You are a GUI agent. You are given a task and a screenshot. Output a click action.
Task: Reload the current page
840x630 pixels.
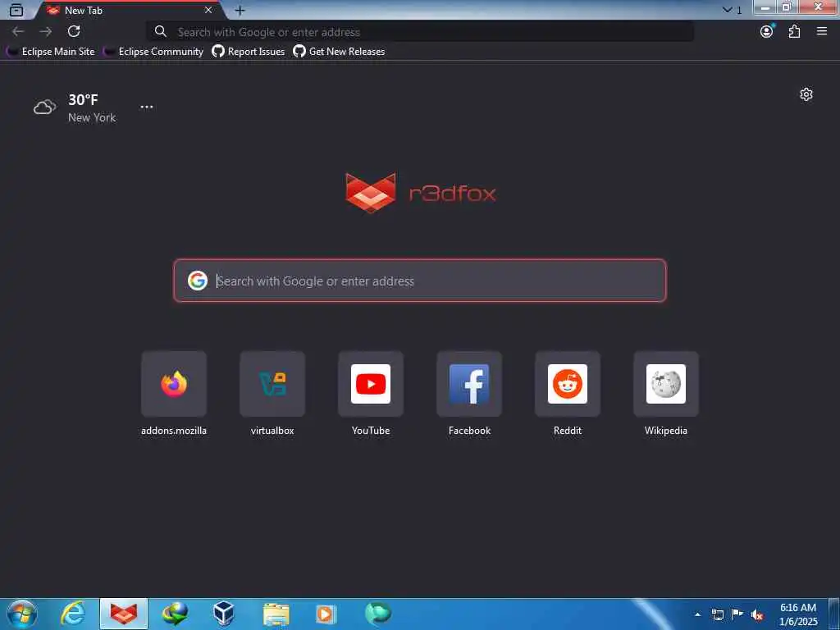pos(74,32)
